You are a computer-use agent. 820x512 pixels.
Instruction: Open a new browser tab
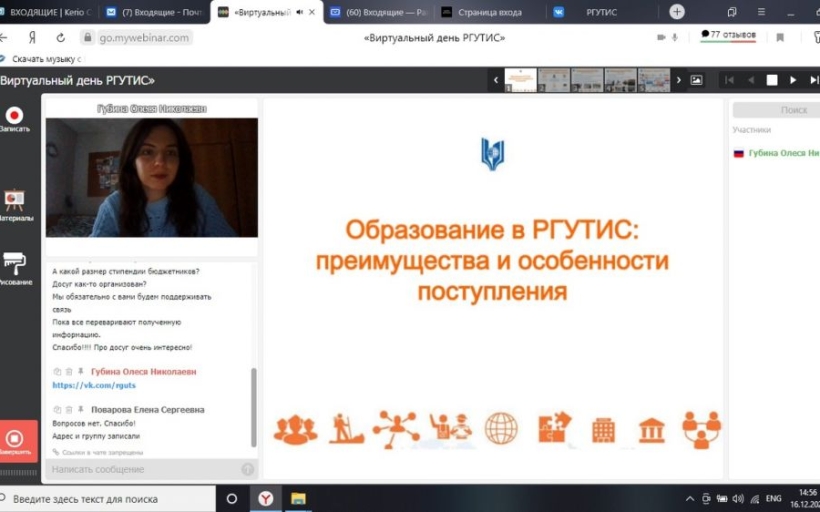[x=677, y=12]
